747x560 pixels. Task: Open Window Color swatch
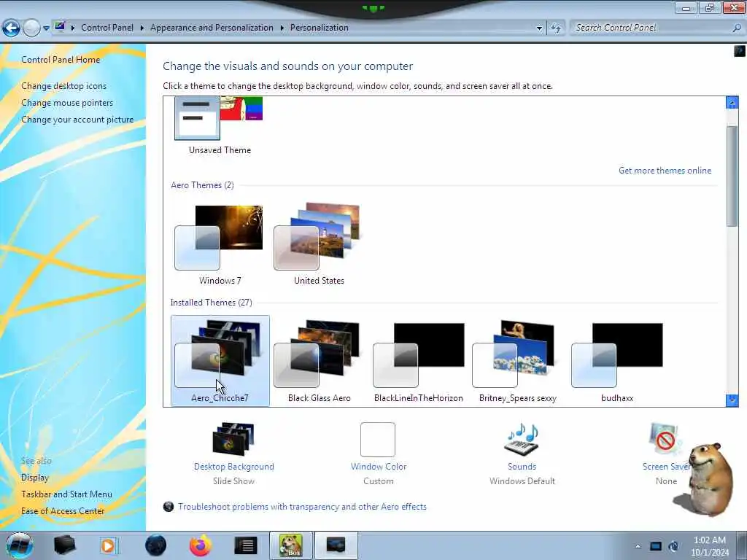[x=378, y=440]
